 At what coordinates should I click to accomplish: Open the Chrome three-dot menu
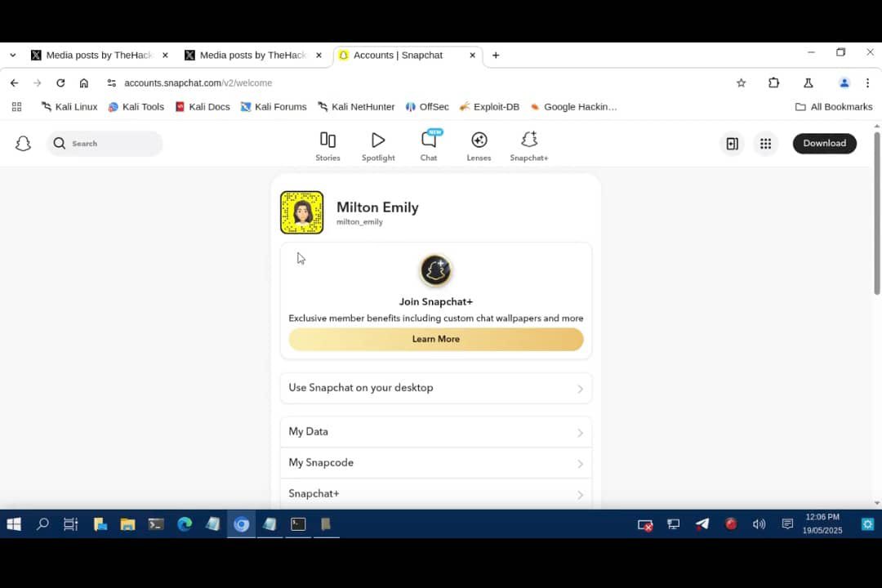[867, 82]
